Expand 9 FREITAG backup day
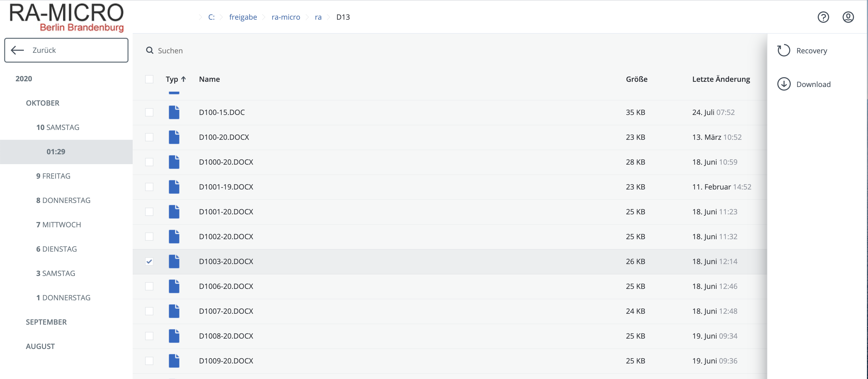Viewport: 868px width, 379px height. (53, 176)
